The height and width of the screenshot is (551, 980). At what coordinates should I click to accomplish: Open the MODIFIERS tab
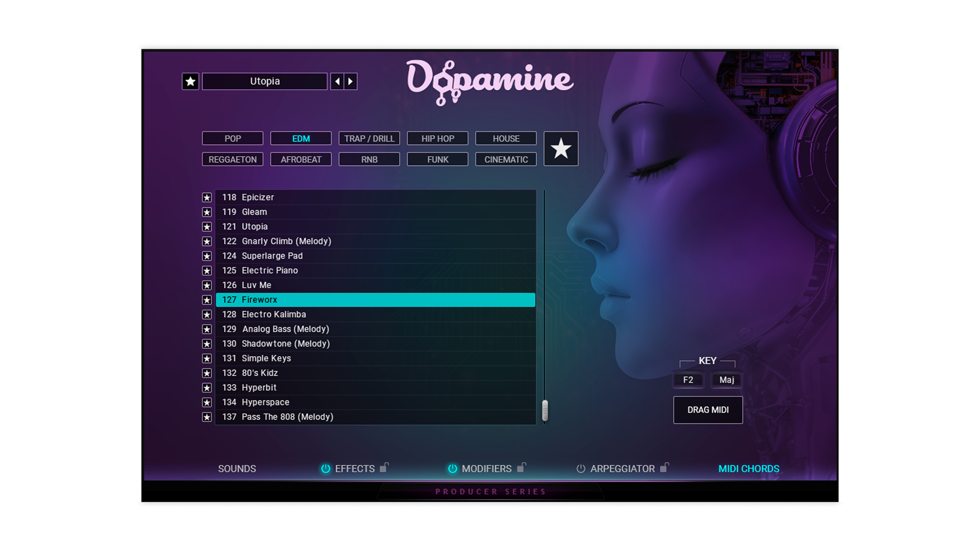486,468
